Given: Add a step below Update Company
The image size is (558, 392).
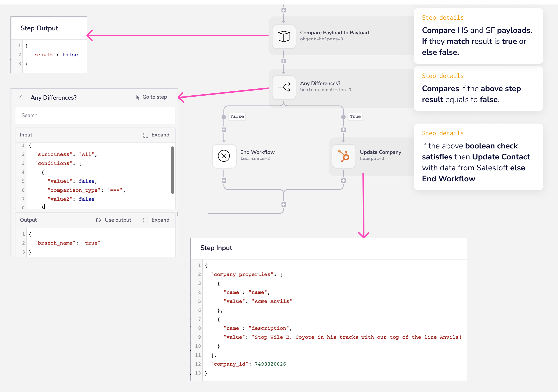Looking at the screenshot, I should click(343, 181).
